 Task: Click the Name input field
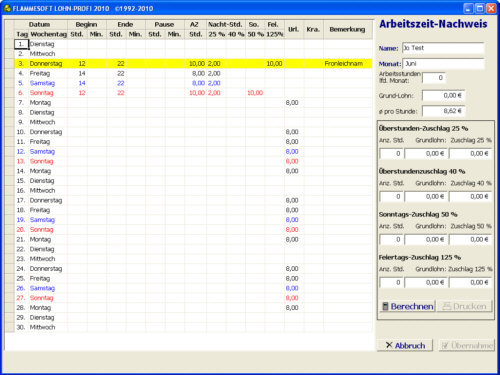click(443, 48)
